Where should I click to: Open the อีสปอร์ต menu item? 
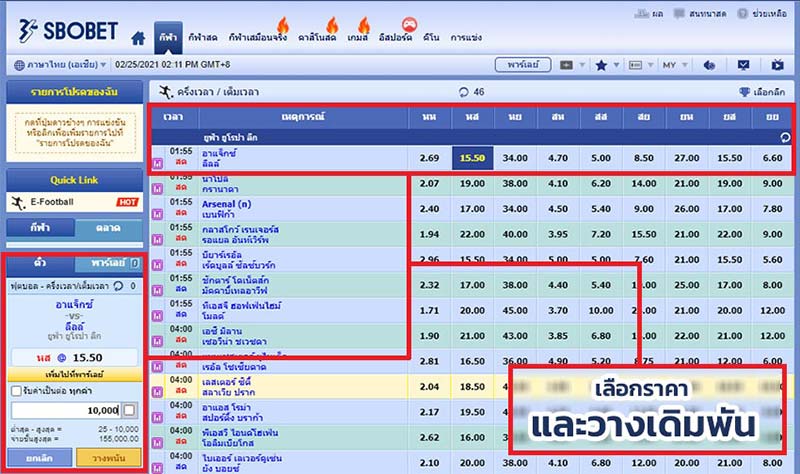tap(395, 37)
